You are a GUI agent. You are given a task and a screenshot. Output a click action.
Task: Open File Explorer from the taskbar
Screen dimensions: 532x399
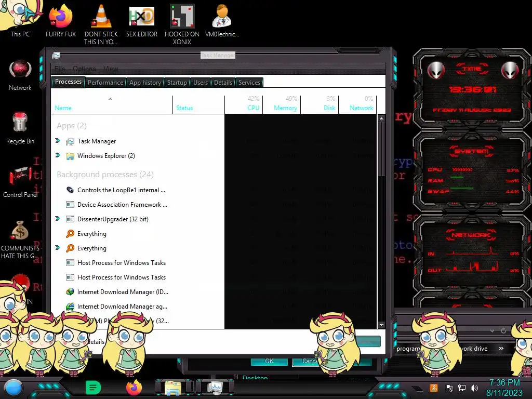pos(173,388)
